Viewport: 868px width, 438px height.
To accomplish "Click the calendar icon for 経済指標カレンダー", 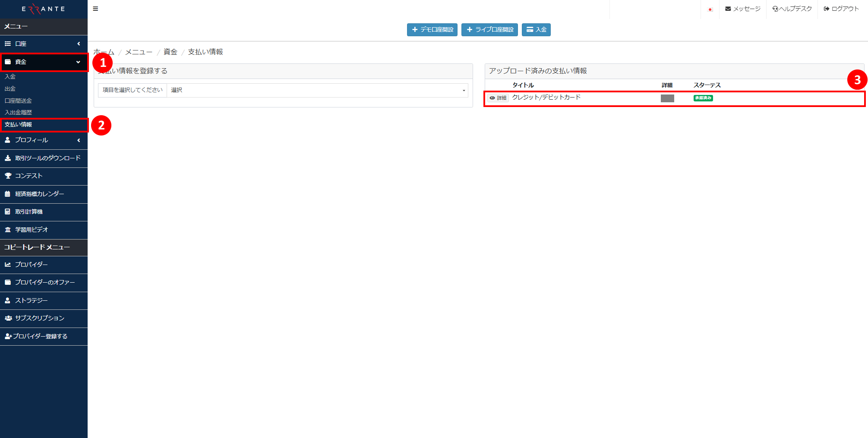I will pyautogui.click(x=8, y=194).
